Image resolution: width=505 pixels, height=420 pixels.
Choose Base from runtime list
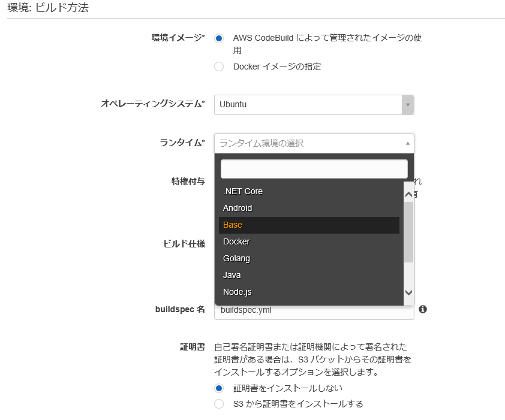click(x=309, y=225)
